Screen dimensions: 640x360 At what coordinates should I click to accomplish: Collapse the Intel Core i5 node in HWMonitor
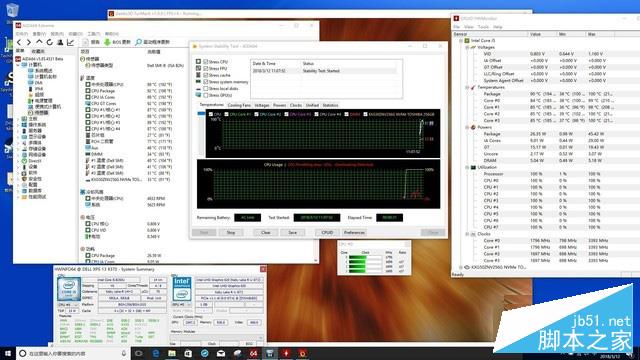coord(461,41)
